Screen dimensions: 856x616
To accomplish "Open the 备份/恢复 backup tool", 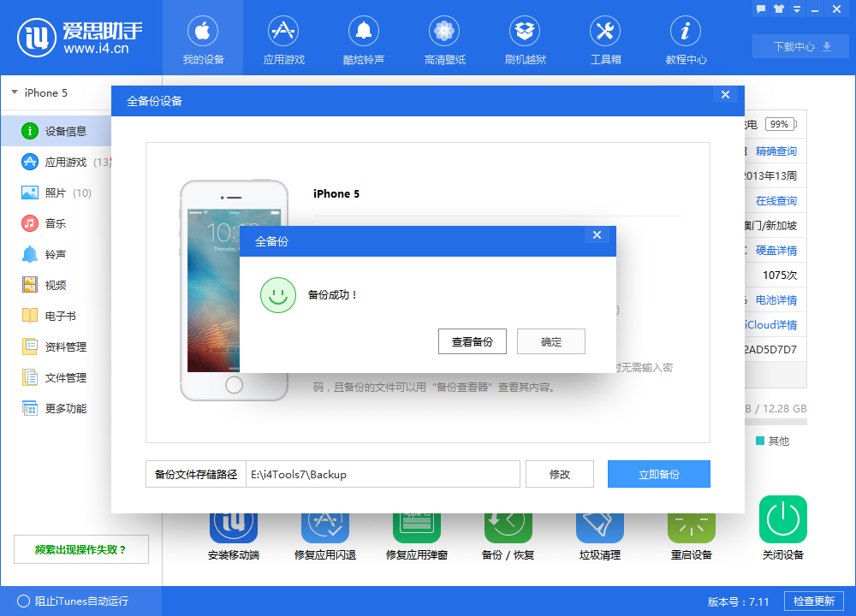I will (x=508, y=529).
